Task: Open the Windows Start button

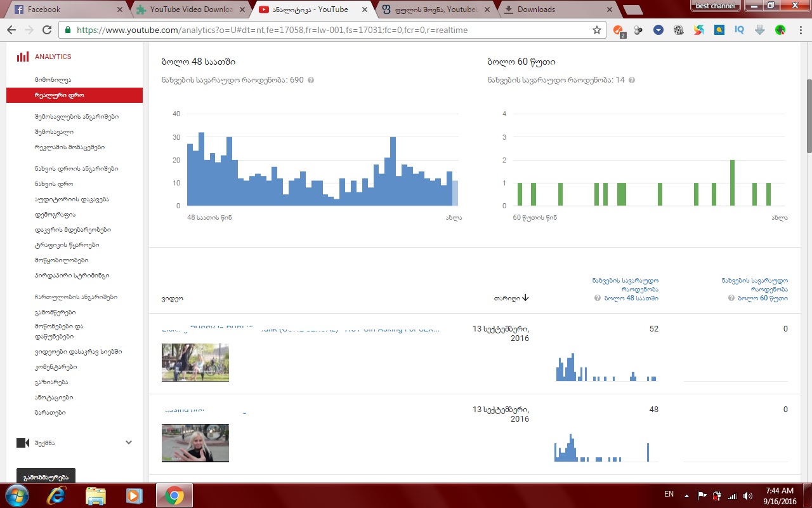Action: (x=16, y=495)
